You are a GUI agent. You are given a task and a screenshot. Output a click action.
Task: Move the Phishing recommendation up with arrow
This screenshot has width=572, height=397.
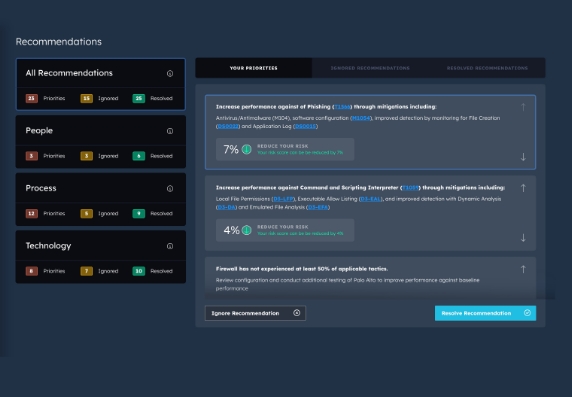(523, 107)
